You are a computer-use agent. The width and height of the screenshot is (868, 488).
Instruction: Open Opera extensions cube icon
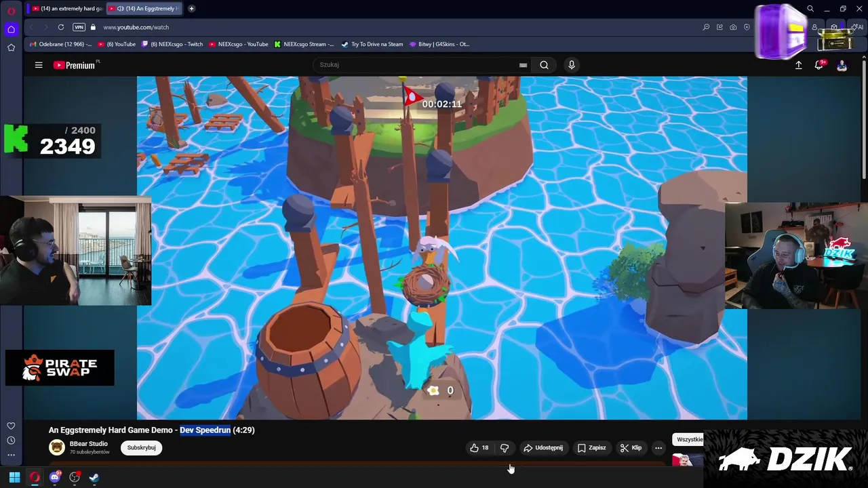coord(834,27)
